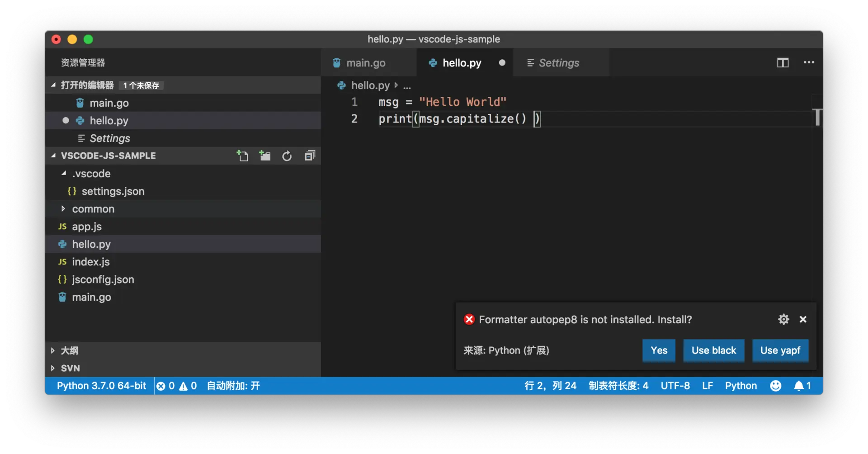Viewport: 868px width, 454px height.
Task: Click the New Folder icon in explorer
Action: pyautogui.click(x=265, y=156)
